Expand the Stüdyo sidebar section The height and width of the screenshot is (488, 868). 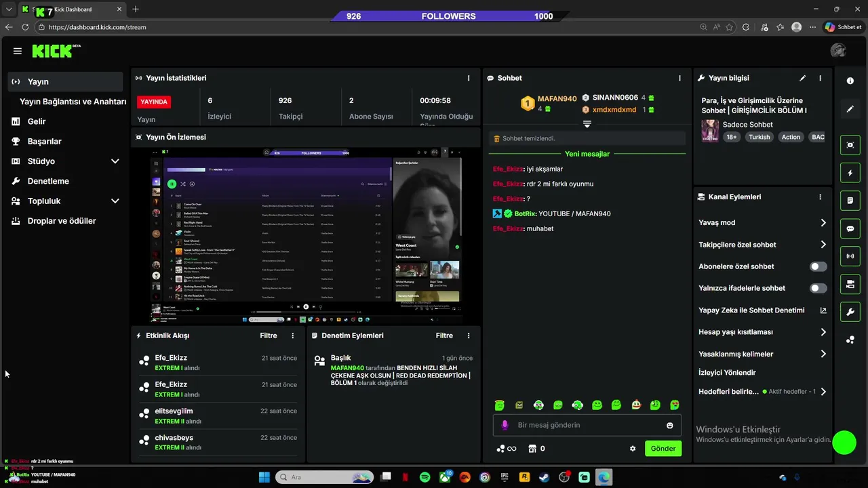[x=115, y=161]
